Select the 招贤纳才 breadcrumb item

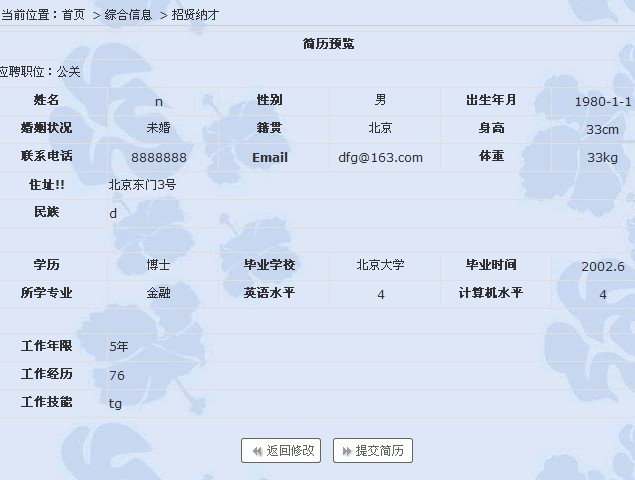[x=195, y=15]
